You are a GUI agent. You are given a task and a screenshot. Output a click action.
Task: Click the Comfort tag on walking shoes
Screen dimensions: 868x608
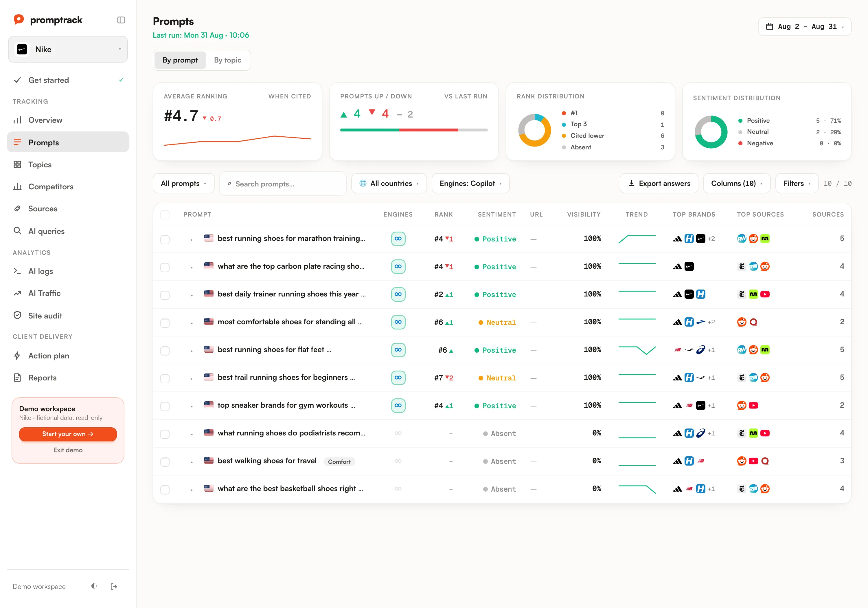point(339,462)
